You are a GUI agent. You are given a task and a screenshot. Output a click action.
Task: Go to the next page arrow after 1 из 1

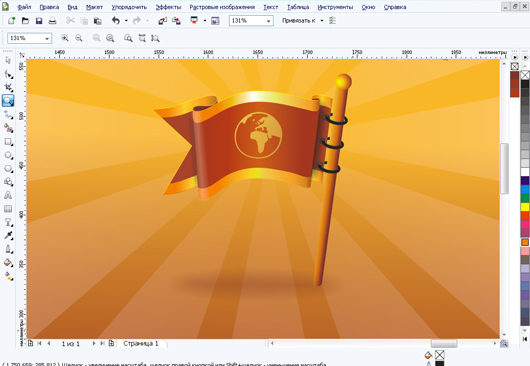[x=94, y=343]
